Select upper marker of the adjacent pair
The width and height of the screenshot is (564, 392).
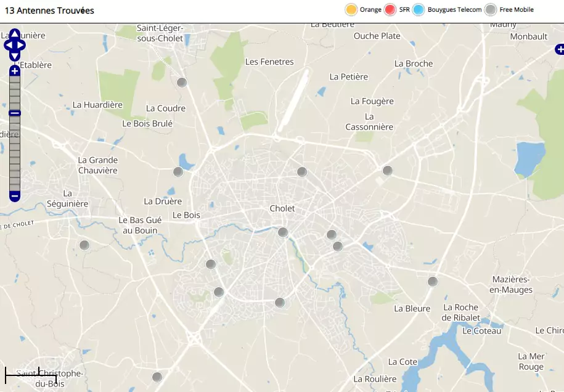[x=332, y=235]
